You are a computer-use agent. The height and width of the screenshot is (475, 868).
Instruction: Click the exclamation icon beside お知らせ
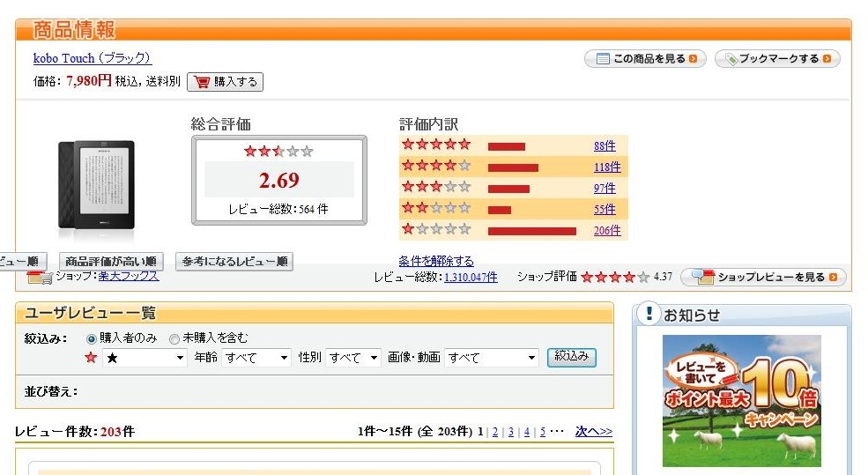click(649, 314)
